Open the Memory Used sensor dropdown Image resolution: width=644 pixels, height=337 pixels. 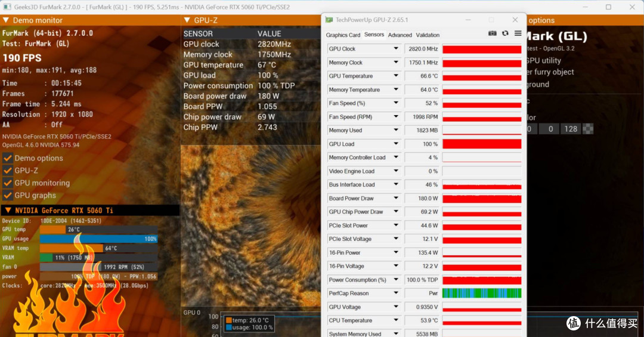pos(396,130)
